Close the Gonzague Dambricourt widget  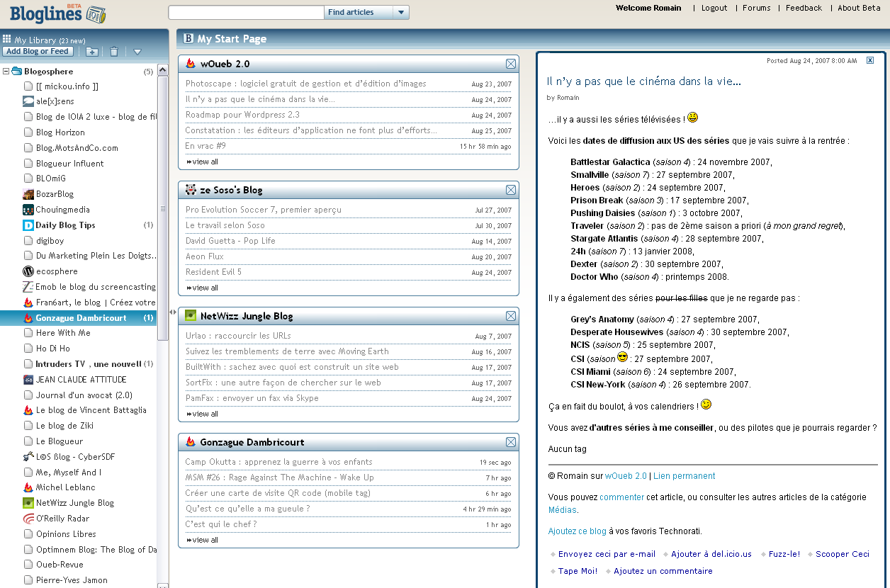pos(511,442)
